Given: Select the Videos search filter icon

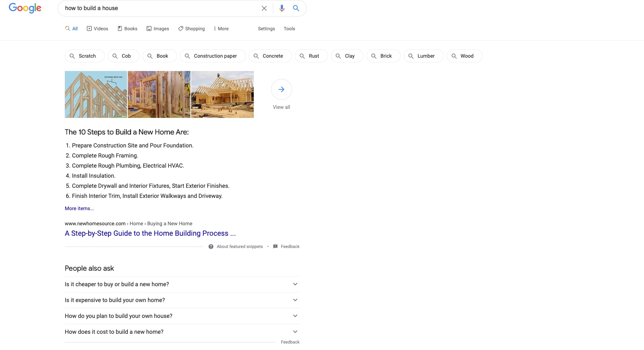Looking at the screenshot, I should [x=89, y=28].
